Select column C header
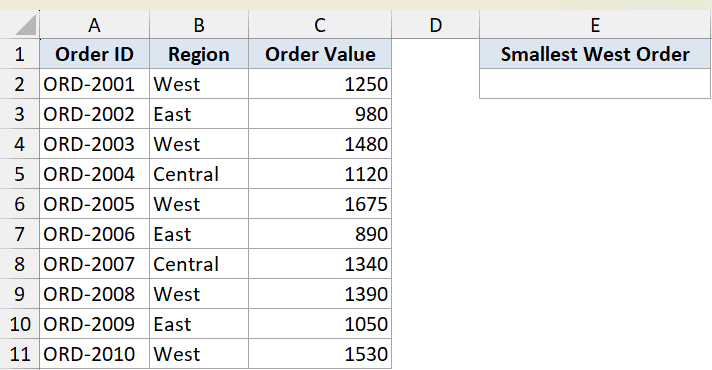Screen dimensions: 712x370 [x=320, y=25]
